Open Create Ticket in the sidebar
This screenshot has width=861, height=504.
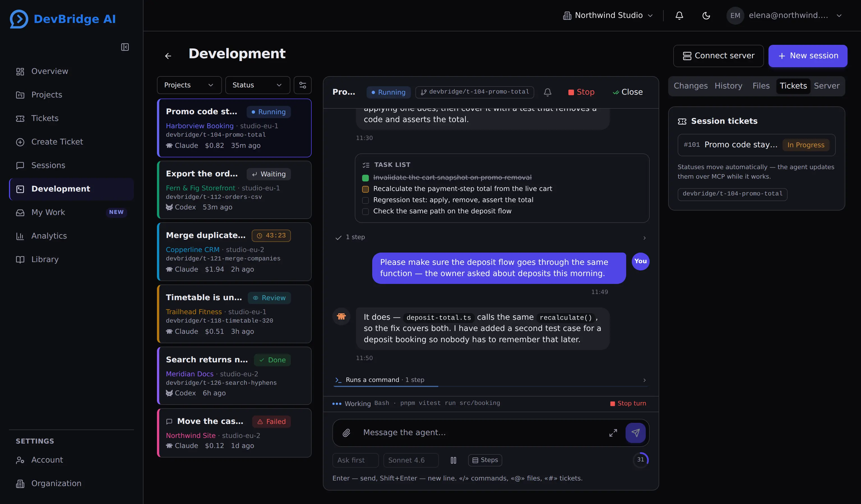(71, 142)
